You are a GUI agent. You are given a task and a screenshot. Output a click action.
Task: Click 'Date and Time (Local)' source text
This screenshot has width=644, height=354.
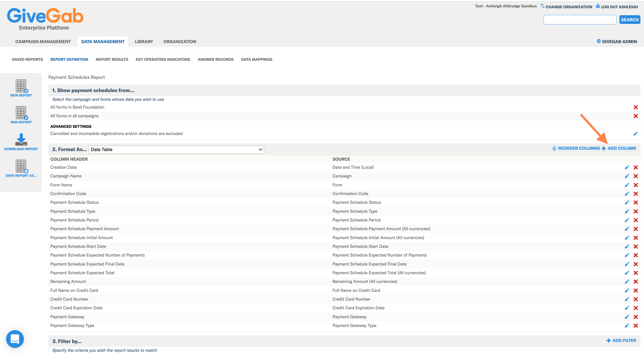click(353, 167)
